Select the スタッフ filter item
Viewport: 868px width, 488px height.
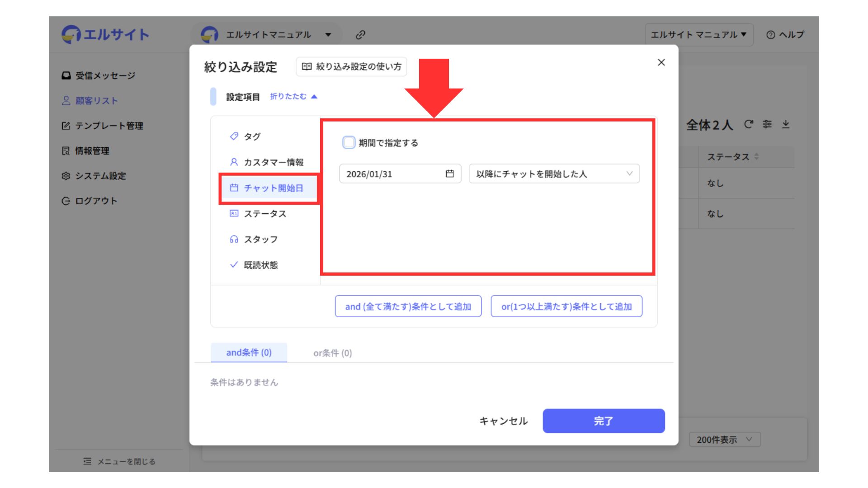[x=260, y=239]
